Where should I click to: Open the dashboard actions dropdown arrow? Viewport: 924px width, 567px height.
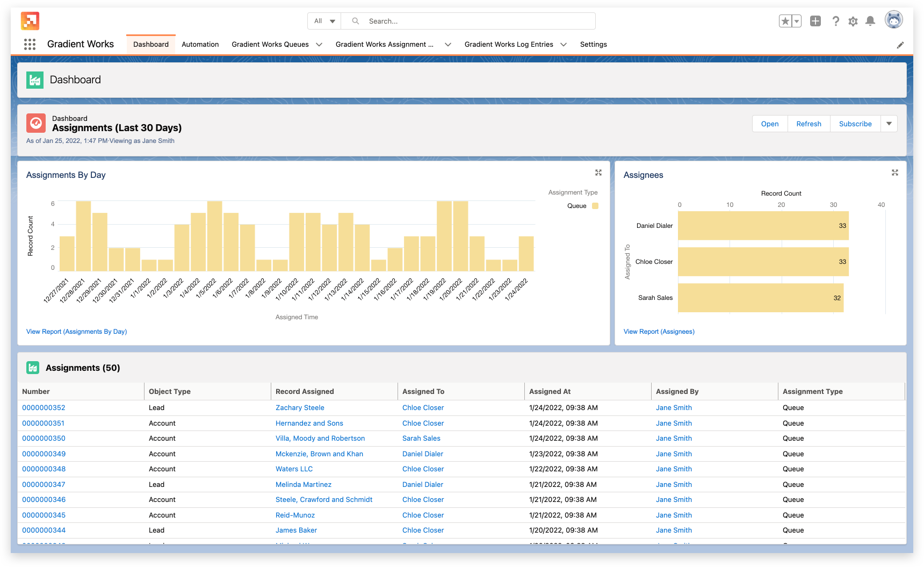point(889,124)
